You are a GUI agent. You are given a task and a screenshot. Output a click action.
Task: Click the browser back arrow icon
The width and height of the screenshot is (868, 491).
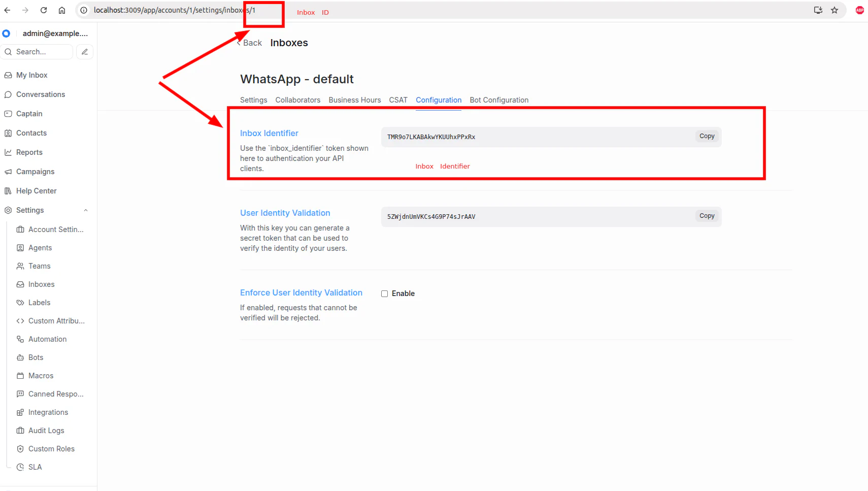[7, 10]
